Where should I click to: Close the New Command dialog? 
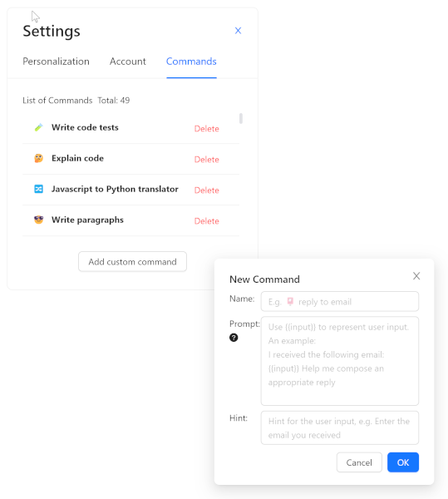[x=416, y=276]
